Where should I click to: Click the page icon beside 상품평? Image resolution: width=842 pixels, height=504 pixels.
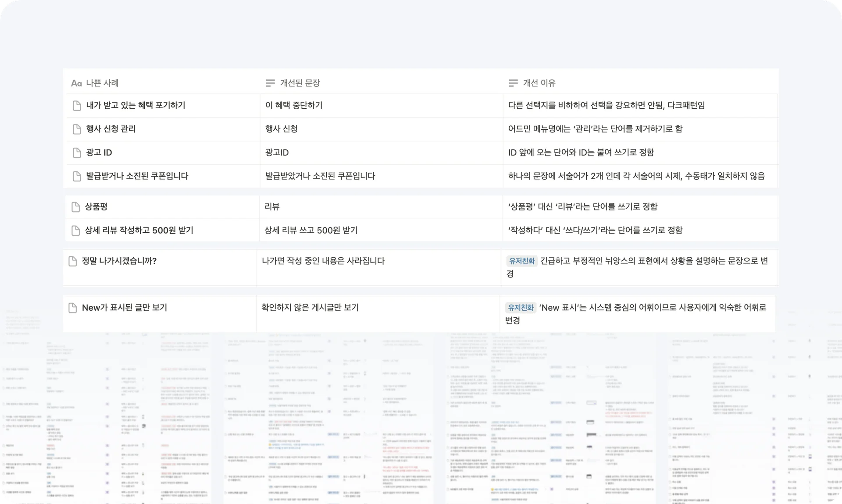tap(75, 207)
